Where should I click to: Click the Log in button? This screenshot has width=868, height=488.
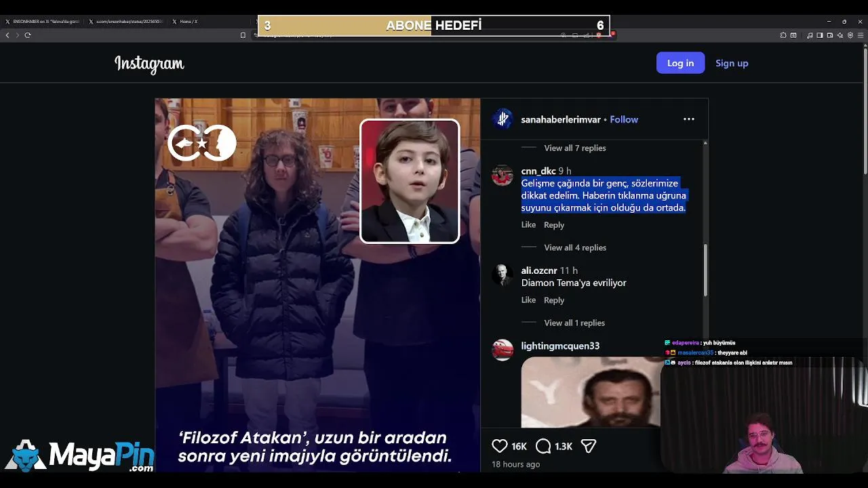point(680,63)
